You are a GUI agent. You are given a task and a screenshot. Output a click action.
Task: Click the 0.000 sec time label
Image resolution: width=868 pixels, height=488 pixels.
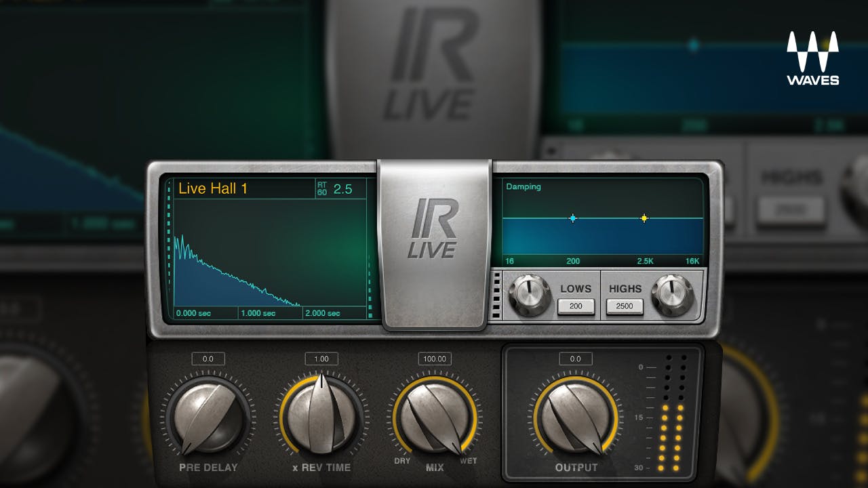tap(193, 313)
